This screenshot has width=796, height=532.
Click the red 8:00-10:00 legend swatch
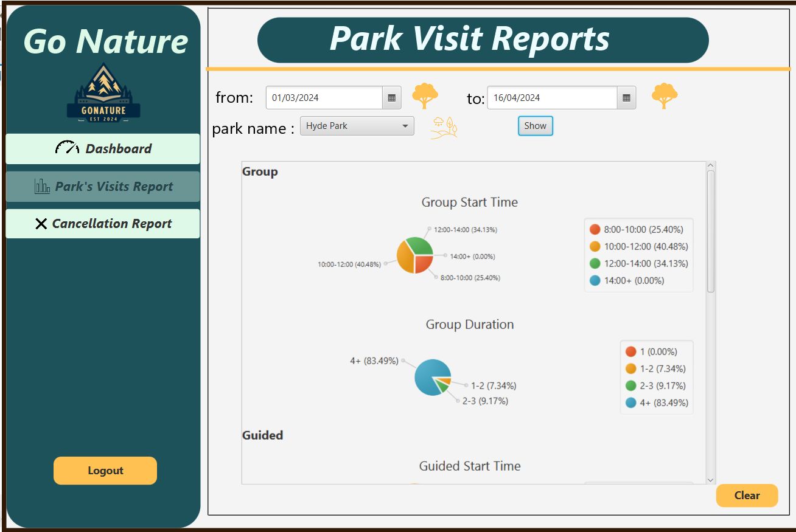pyautogui.click(x=595, y=229)
